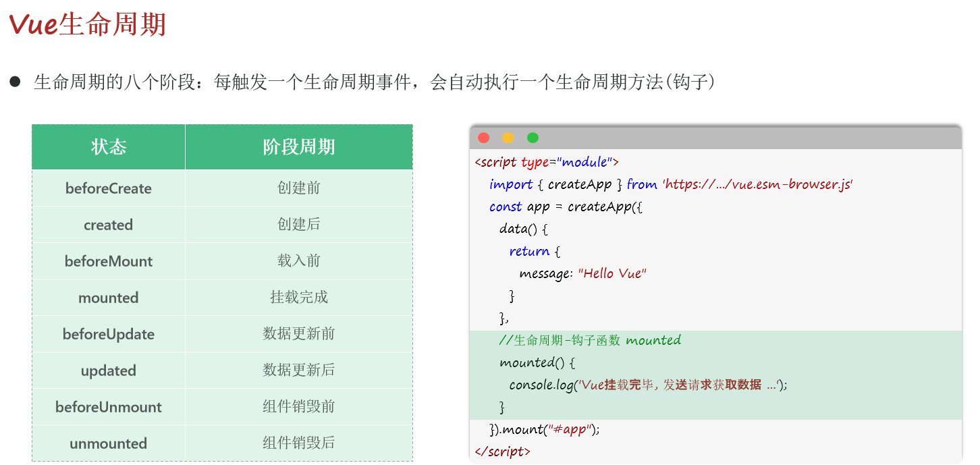
Task: Click the Vue生命周期 slide title
Action: (87, 24)
